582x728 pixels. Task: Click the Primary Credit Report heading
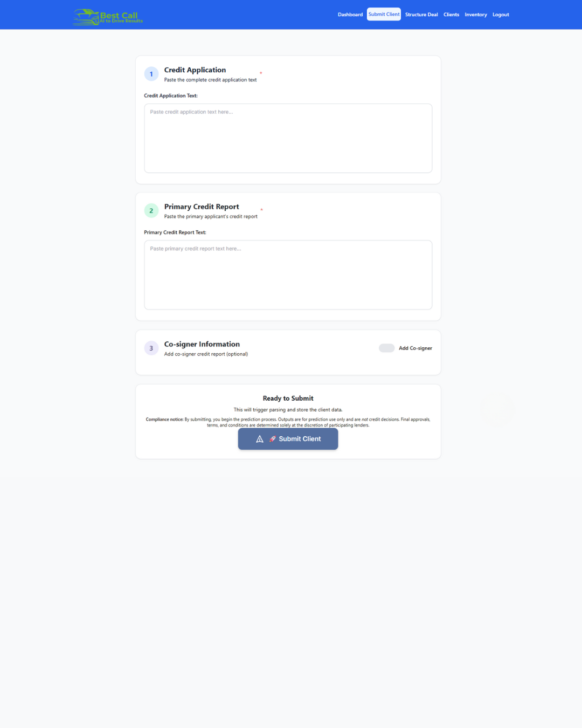pos(201,207)
